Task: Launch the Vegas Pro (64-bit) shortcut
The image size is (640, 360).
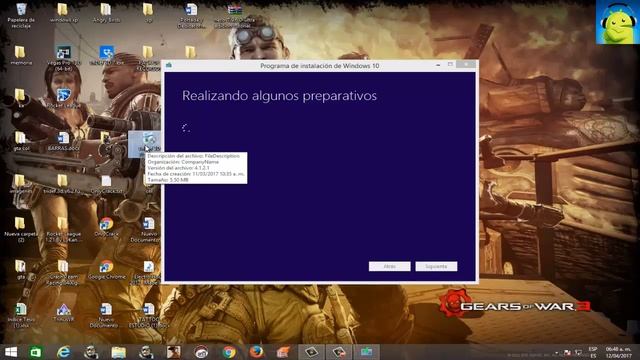Action: pyautogui.click(x=64, y=58)
